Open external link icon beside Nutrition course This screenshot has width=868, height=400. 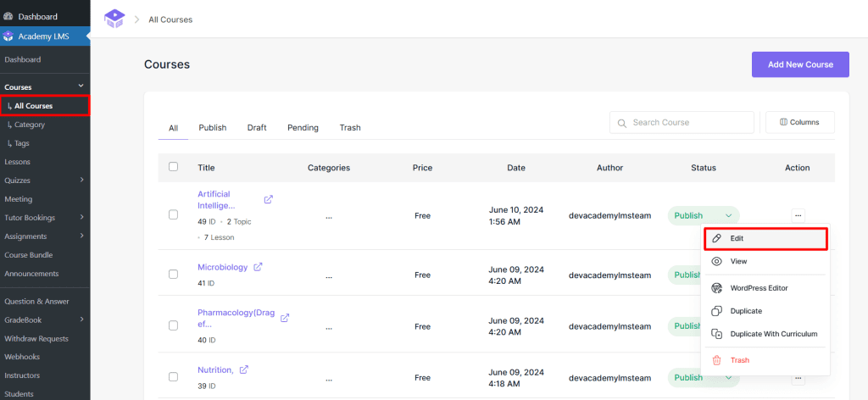click(x=244, y=369)
